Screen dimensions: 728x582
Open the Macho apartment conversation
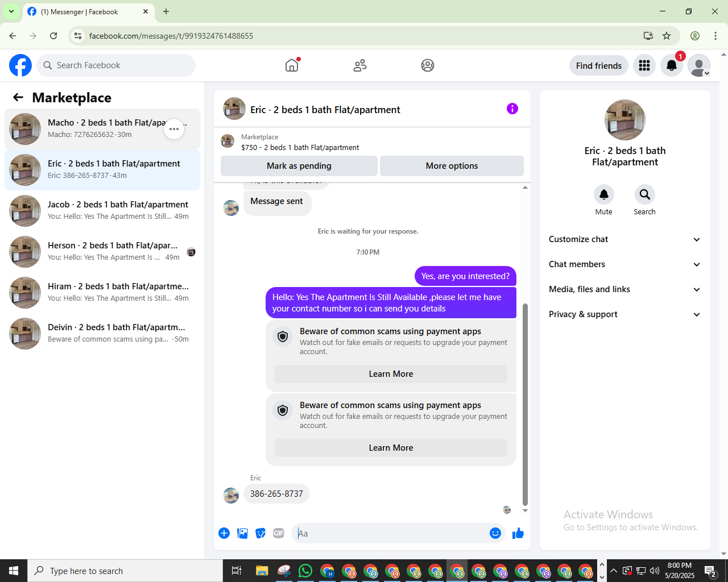(102, 129)
